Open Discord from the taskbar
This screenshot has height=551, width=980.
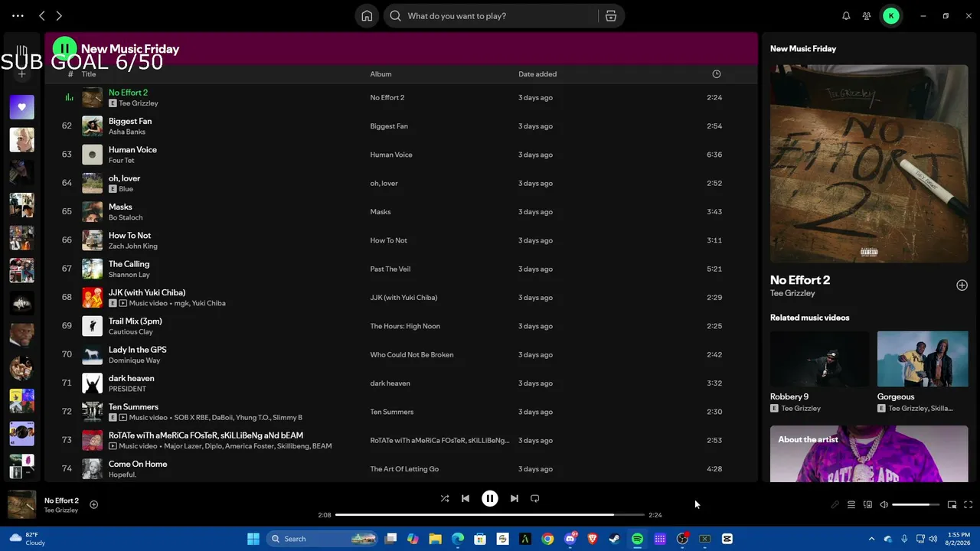point(570,539)
